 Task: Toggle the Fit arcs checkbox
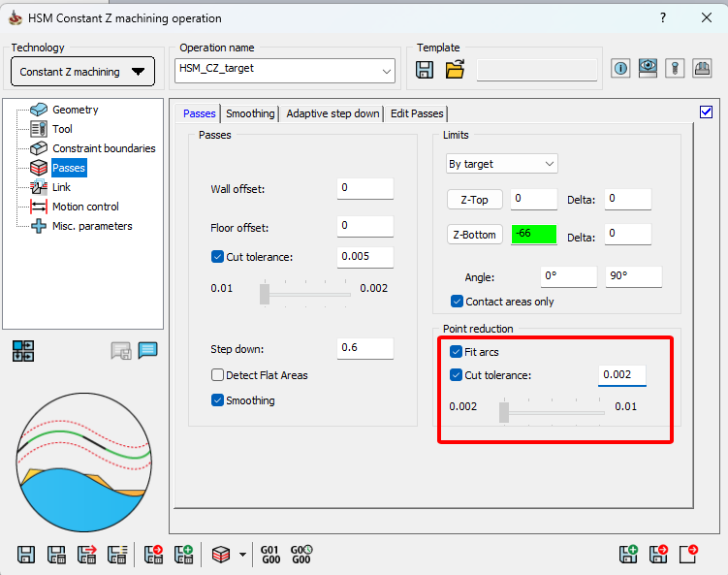pos(456,352)
